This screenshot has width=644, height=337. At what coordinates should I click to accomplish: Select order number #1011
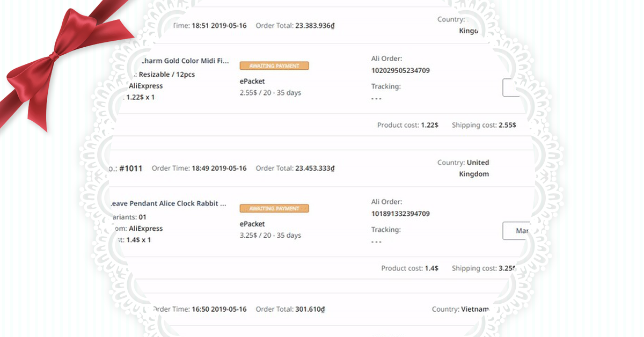click(x=133, y=168)
